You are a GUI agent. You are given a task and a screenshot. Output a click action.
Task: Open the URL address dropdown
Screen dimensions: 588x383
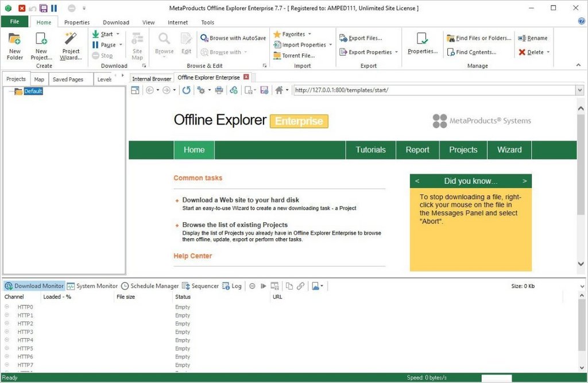pyautogui.click(x=580, y=90)
